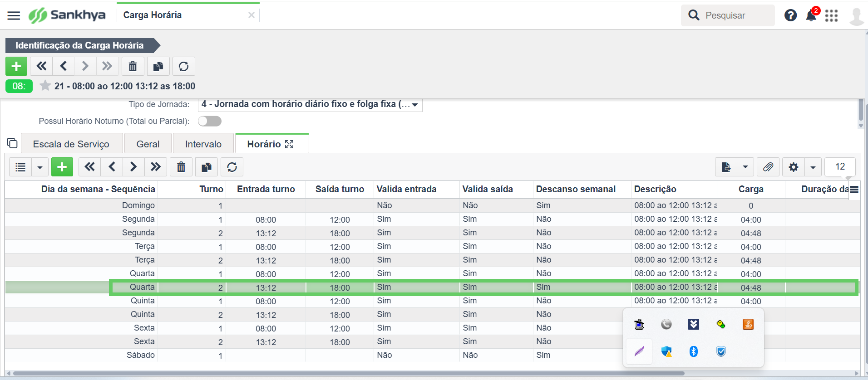Refresh the Horário grid
The image size is (868, 380).
[x=232, y=167]
